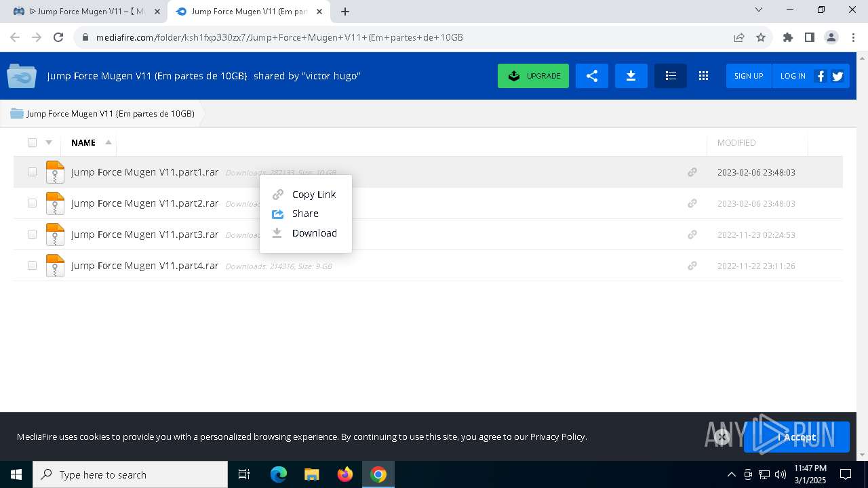
Task: Copy link icon for part3.rar row
Action: pyautogui.click(x=692, y=235)
